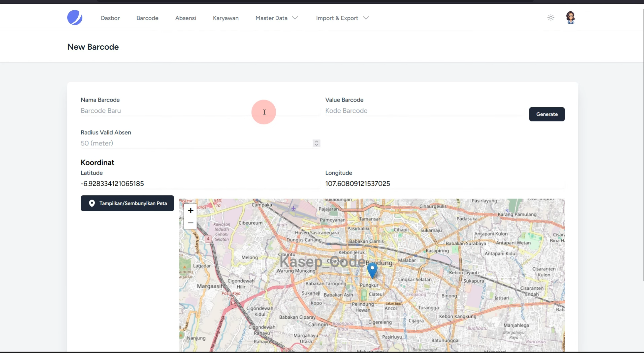Open the user avatar menu
644x353 pixels.
[x=570, y=18]
